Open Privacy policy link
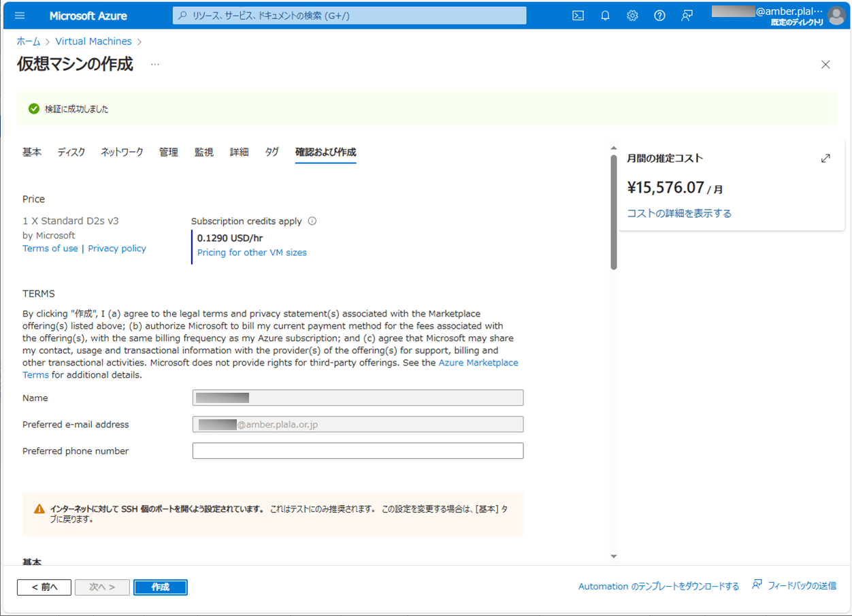852x616 pixels. [117, 248]
